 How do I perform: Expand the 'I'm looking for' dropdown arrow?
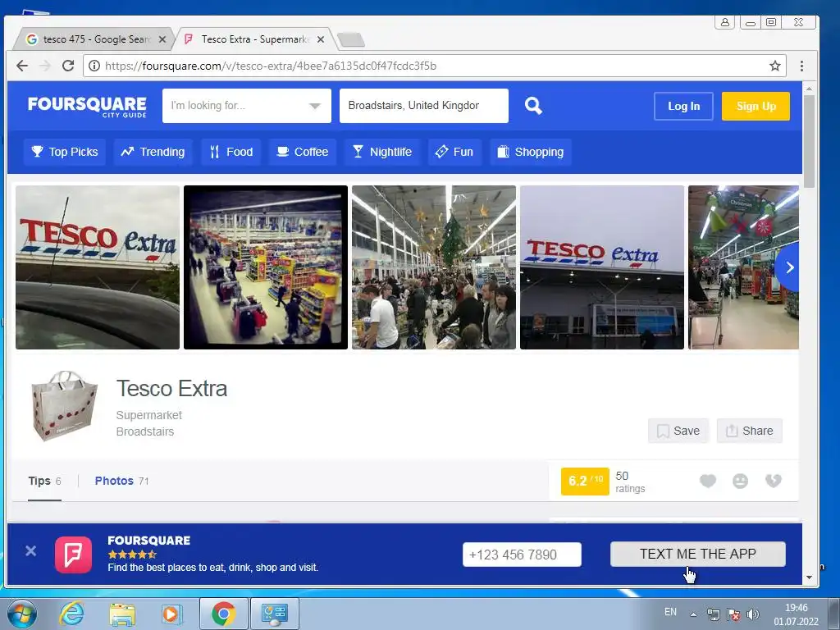315,106
